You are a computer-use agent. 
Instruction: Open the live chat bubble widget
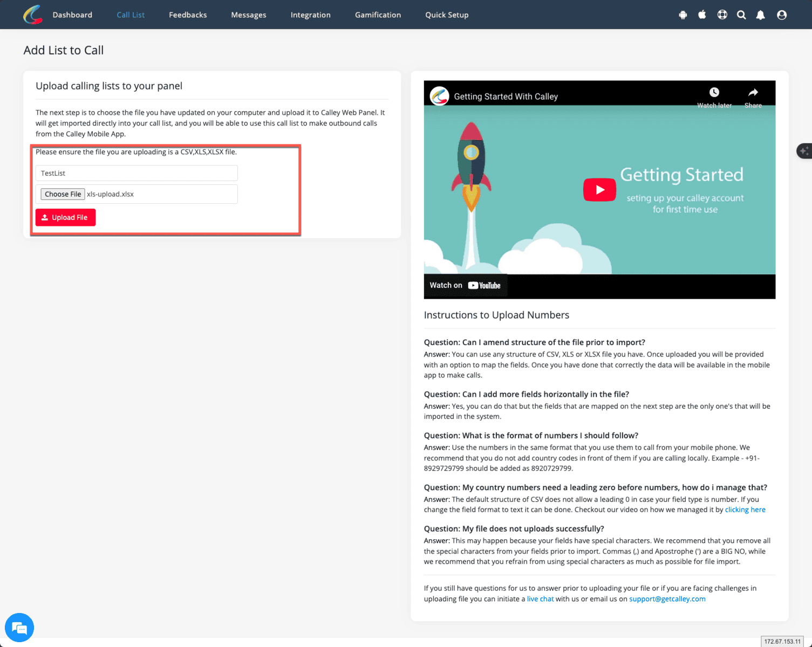pos(19,628)
